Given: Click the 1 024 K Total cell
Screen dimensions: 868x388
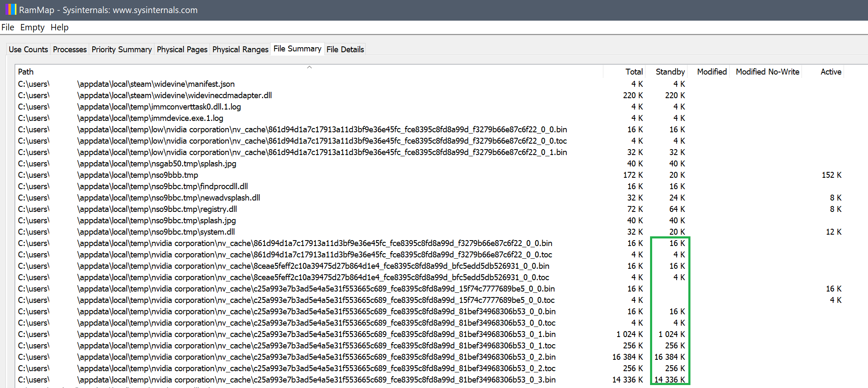Looking at the screenshot, I should 629,334.
